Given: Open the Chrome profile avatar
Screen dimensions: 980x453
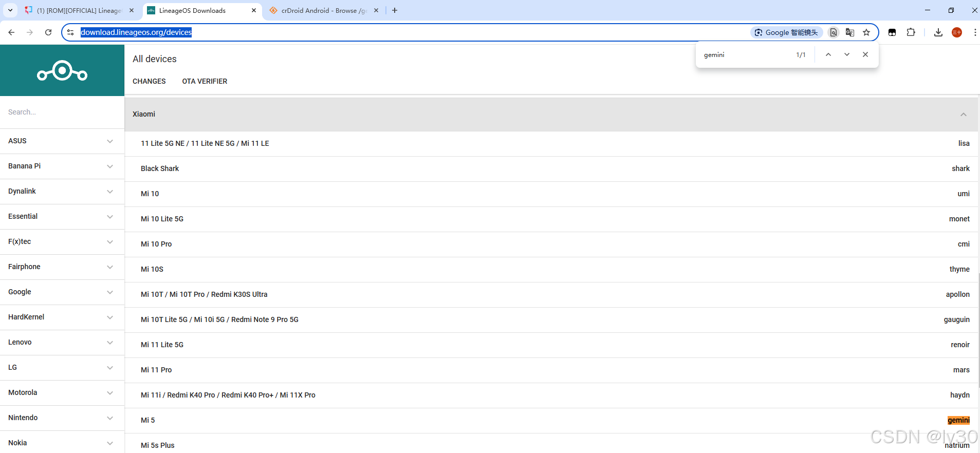Looking at the screenshot, I should point(957,32).
